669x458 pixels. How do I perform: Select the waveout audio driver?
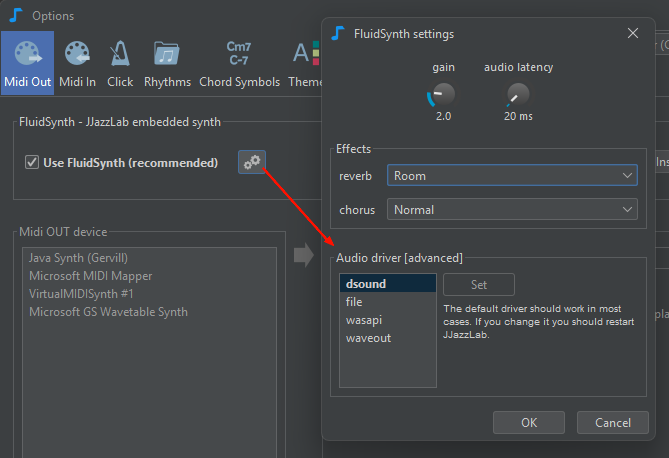point(368,338)
